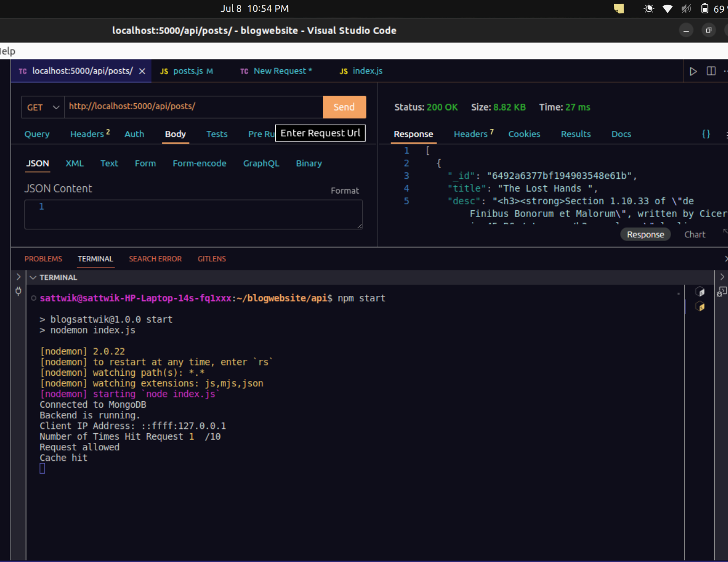This screenshot has height=562, width=728.
Task: Select the Text body type
Action: (x=109, y=163)
